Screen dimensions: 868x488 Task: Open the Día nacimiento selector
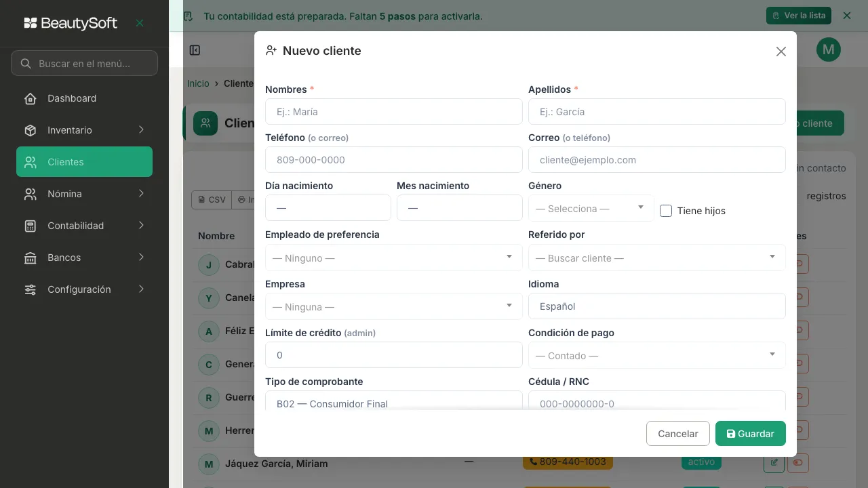pyautogui.click(x=328, y=208)
